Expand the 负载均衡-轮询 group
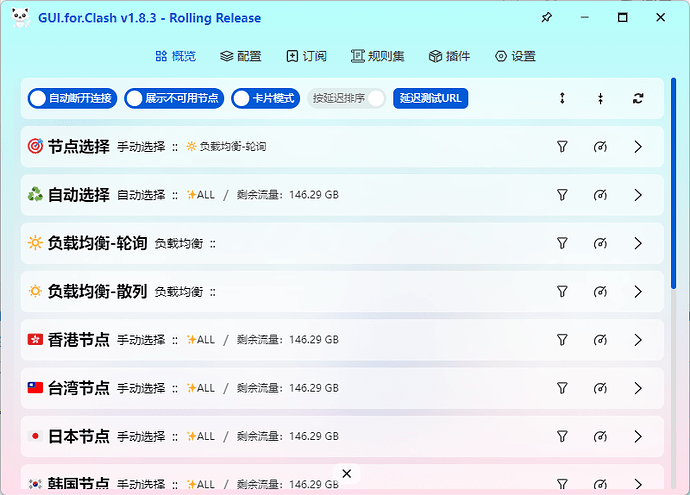The image size is (690, 495). (x=638, y=243)
